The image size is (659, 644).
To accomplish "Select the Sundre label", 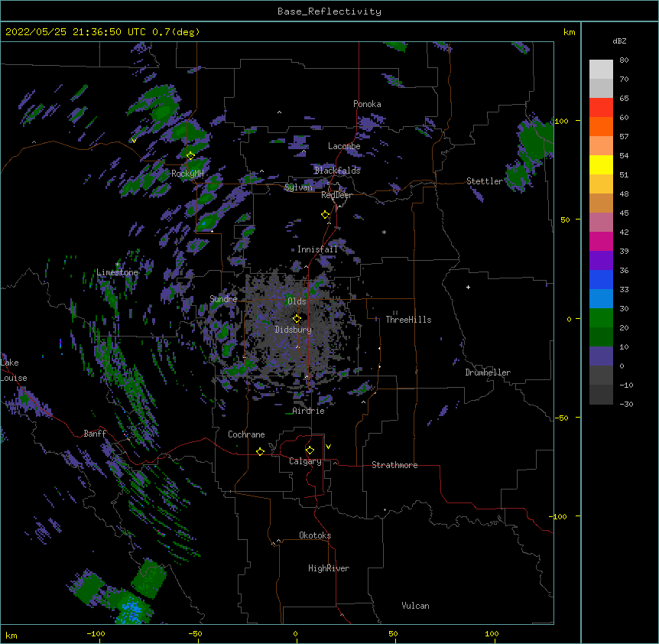I will click(x=223, y=299).
